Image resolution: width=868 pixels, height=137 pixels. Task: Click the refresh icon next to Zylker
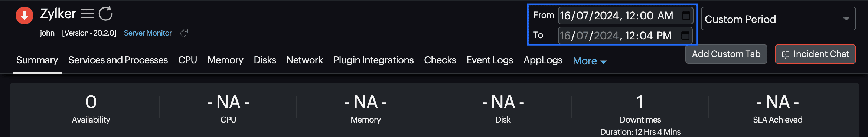106,14
